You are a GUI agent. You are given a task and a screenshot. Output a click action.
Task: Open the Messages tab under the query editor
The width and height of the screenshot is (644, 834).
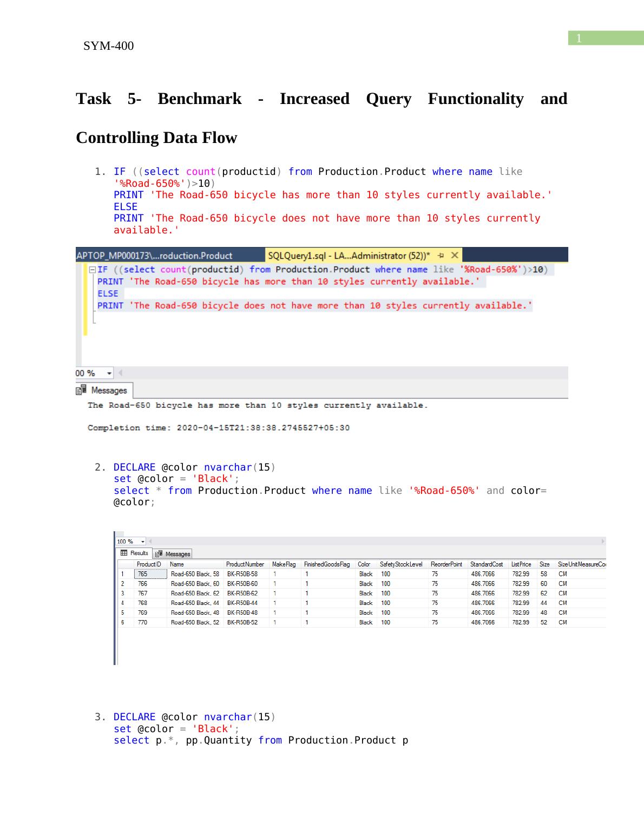pyautogui.click(x=104, y=390)
